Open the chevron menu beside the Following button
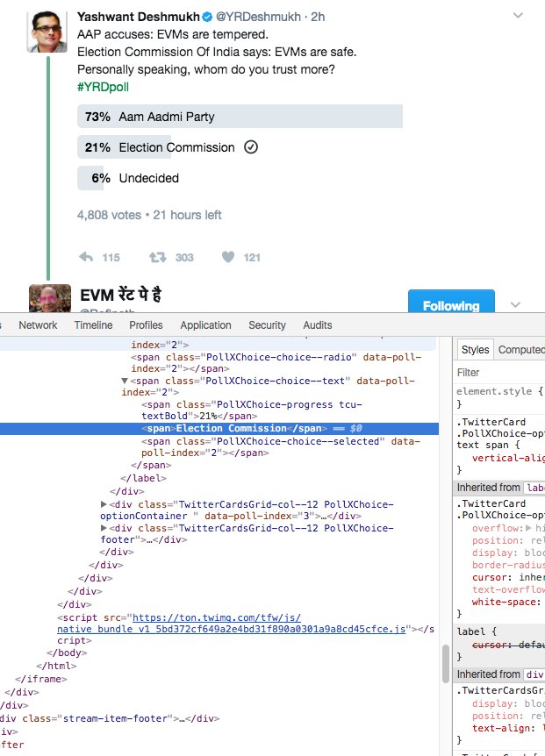This screenshot has height=756, width=545. coord(515,304)
